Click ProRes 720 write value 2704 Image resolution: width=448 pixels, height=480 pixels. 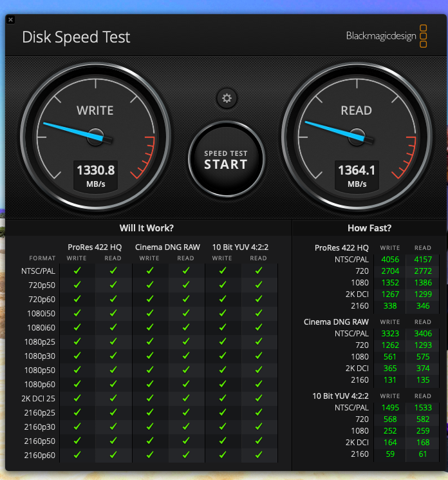(x=390, y=271)
